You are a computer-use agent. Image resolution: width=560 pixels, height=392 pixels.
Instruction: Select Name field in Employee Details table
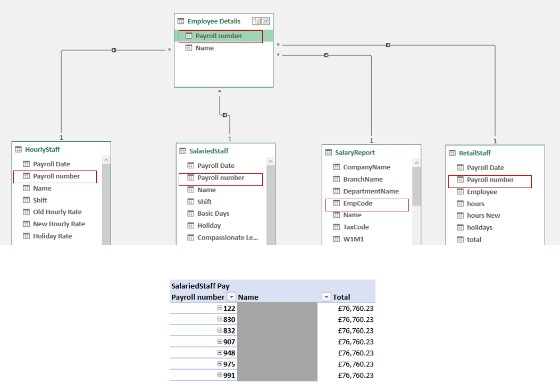pyautogui.click(x=205, y=48)
